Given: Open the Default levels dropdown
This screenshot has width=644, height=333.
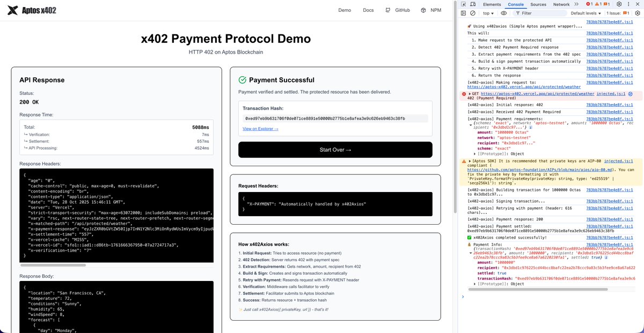Looking at the screenshot, I should click(586, 13).
